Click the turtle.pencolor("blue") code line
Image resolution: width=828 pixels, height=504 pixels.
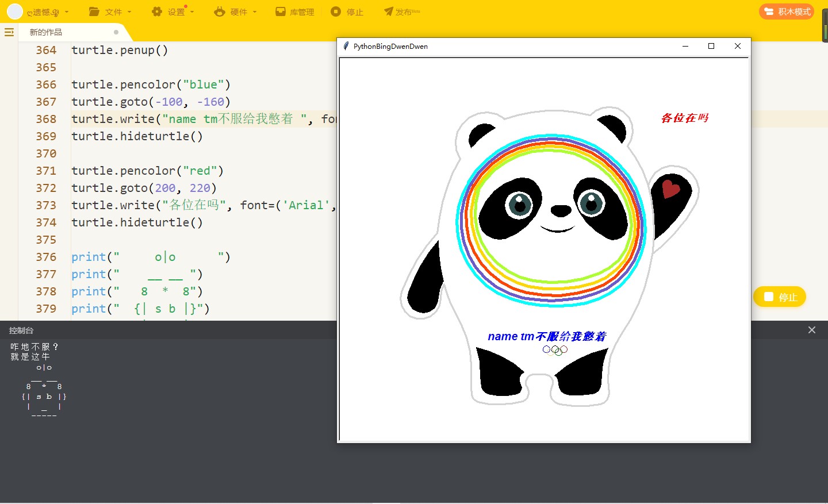click(x=151, y=84)
